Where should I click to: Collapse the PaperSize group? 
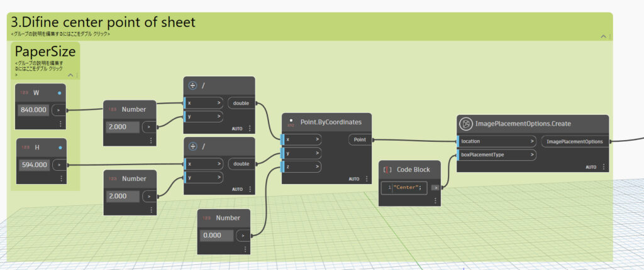(70, 75)
